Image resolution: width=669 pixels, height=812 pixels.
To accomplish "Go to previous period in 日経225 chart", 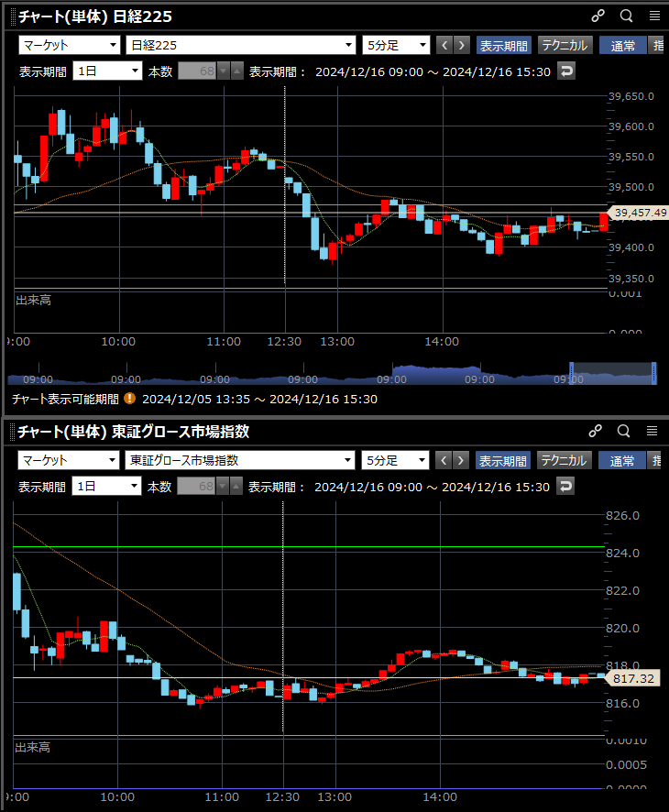I will tap(444, 45).
